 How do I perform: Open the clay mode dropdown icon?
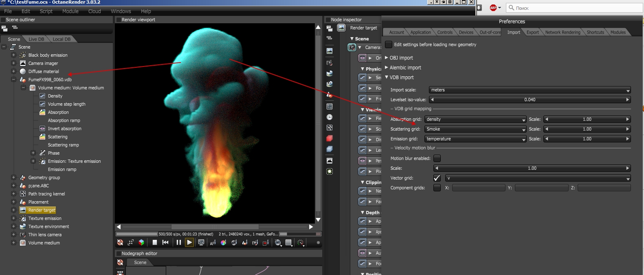[278, 242]
